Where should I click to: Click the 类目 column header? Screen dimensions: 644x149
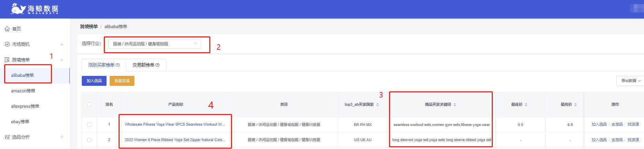pos(284,104)
